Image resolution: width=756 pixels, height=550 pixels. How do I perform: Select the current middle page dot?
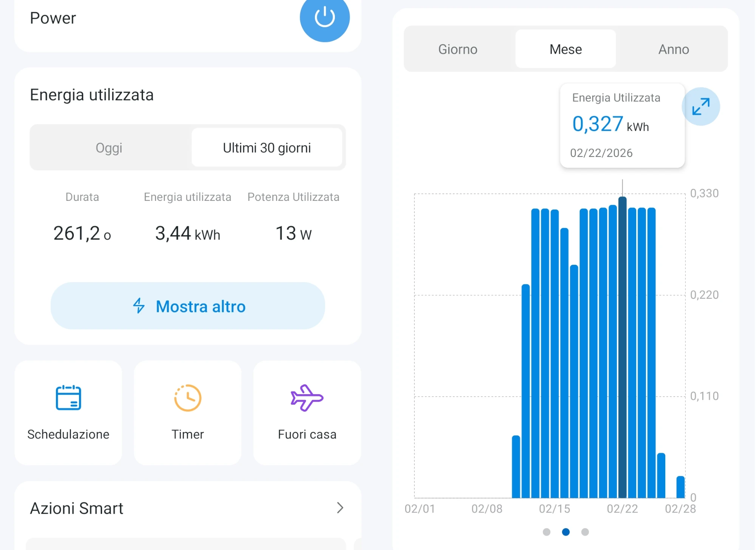(565, 532)
